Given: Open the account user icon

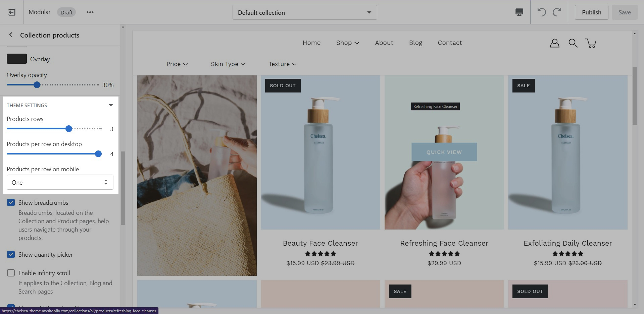Looking at the screenshot, I should 554,43.
